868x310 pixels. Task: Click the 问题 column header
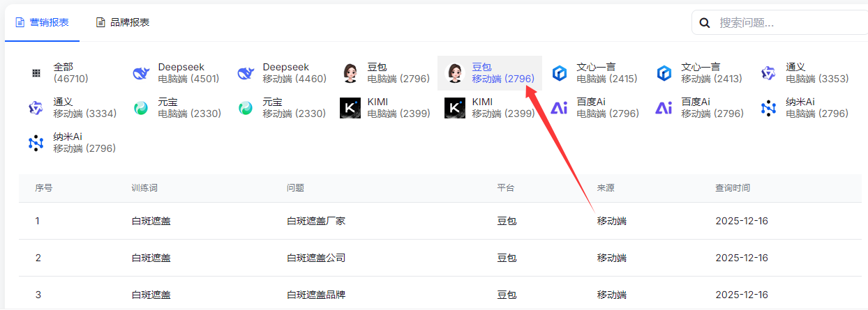coord(296,188)
